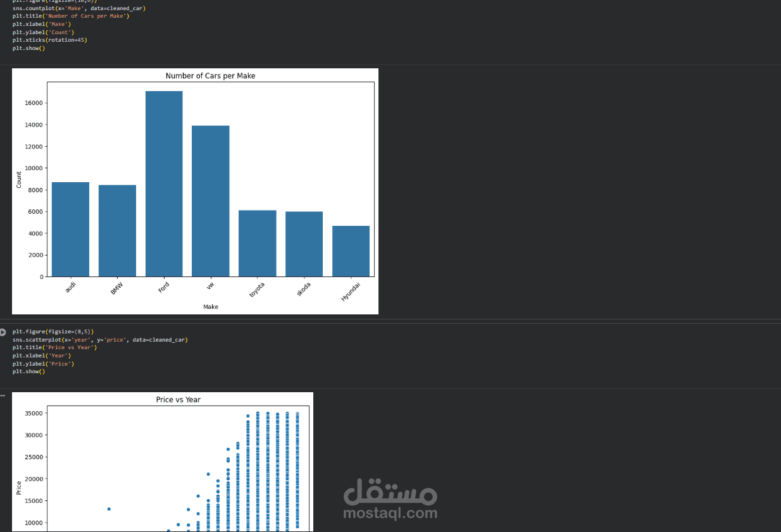The height and width of the screenshot is (532, 781).
Task: Click the plt.xlabel('Year') code line
Action: [x=42, y=356]
